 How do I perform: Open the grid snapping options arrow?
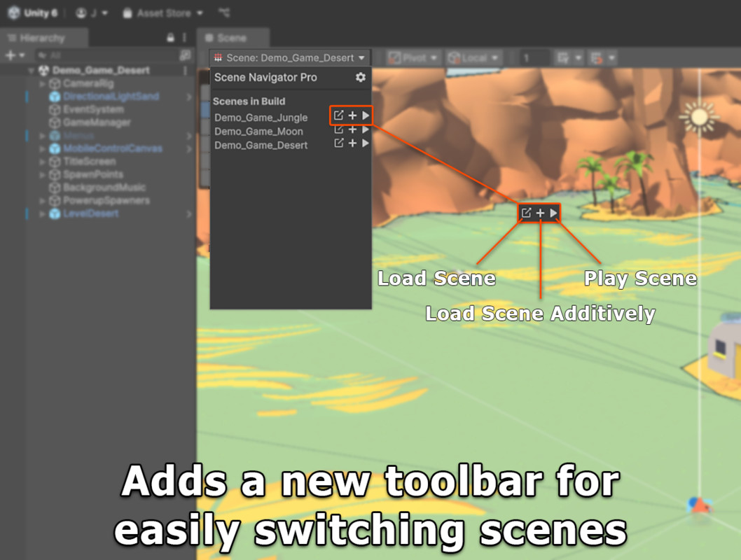coord(579,58)
